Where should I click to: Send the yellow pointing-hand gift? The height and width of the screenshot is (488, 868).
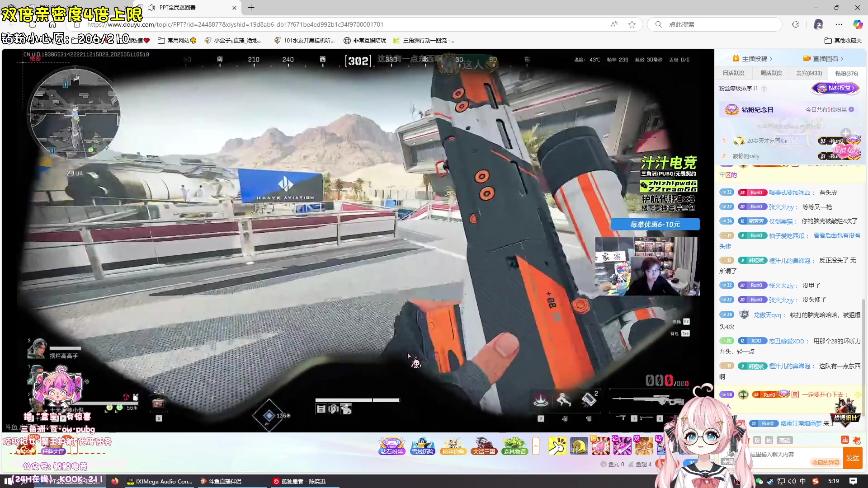(557, 446)
